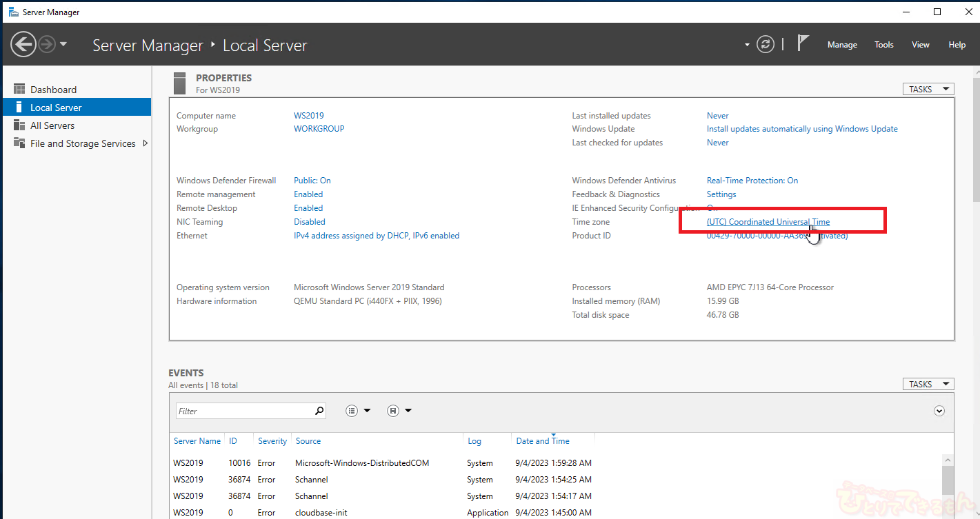This screenshot has width=980, height=519.
Task: Select the All Servers sidebar icon
Action: click(19, 125)
